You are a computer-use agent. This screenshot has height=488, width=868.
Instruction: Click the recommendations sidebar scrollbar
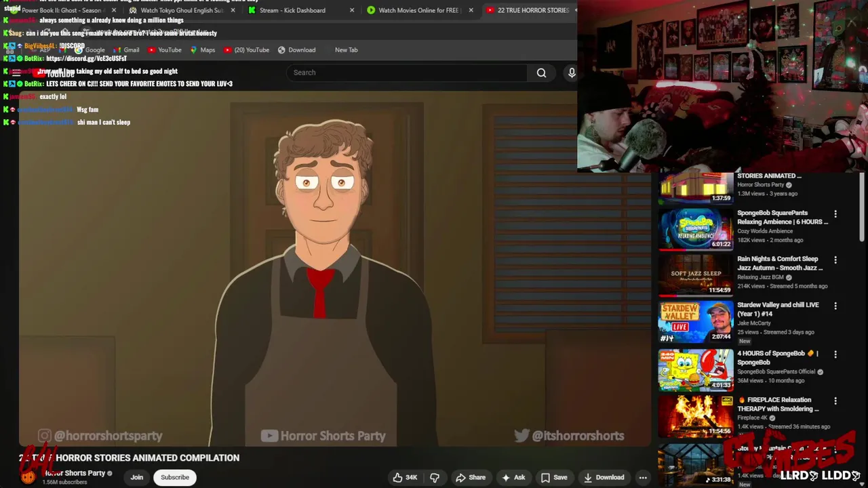pyautogui.click(x=863, y=207)
